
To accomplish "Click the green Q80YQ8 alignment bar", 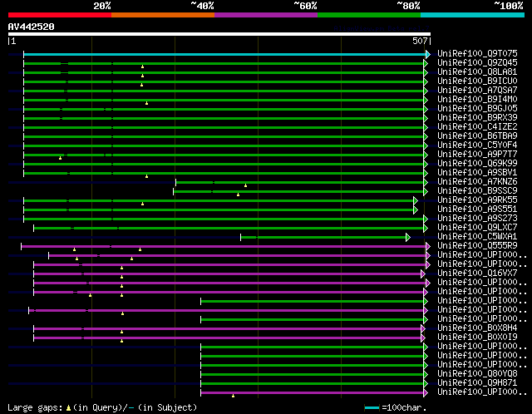I will [312, 373].
